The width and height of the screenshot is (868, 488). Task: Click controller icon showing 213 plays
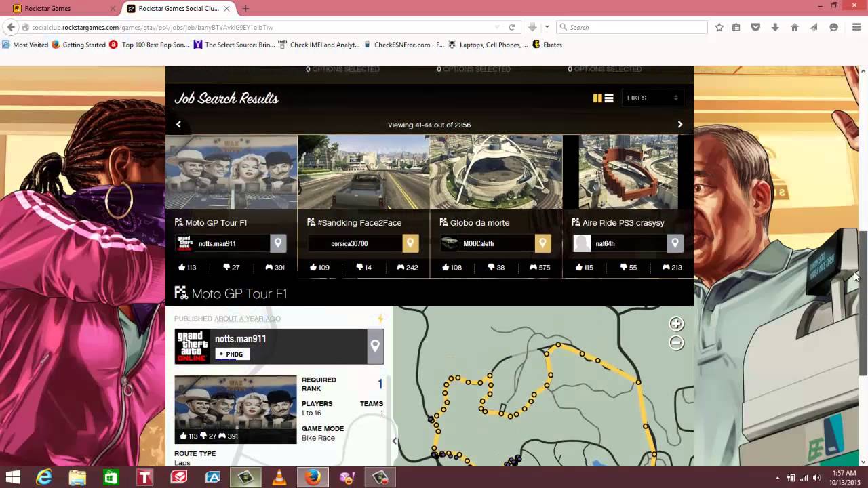tap(666, 267)
